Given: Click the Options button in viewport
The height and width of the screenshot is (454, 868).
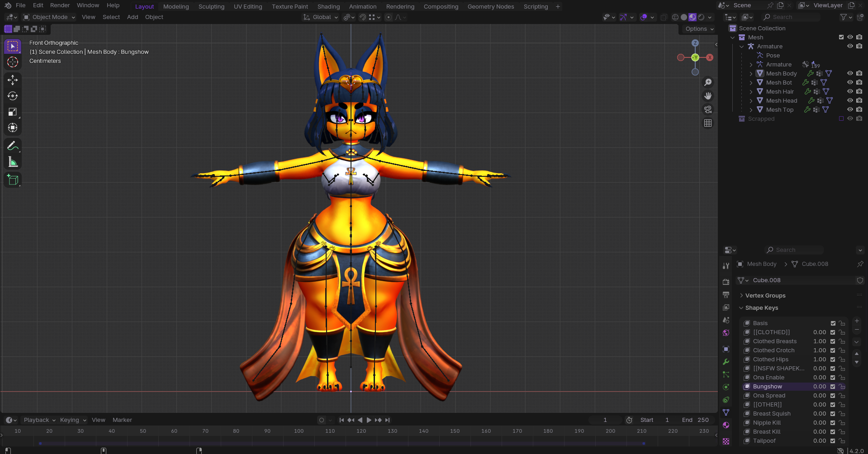Looking at the screenshot, I should pos(699,29).
